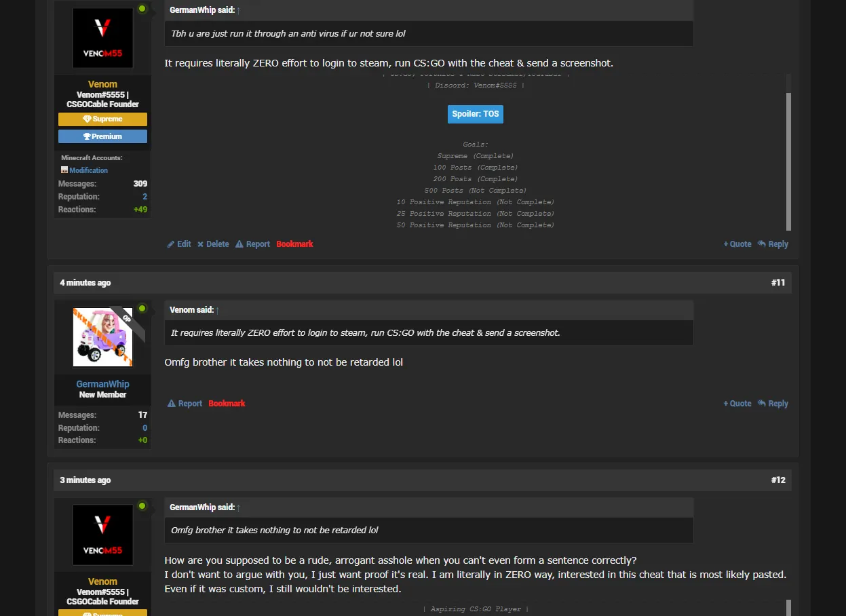Open GermanWhip's toy car avatar

point(102,337)
